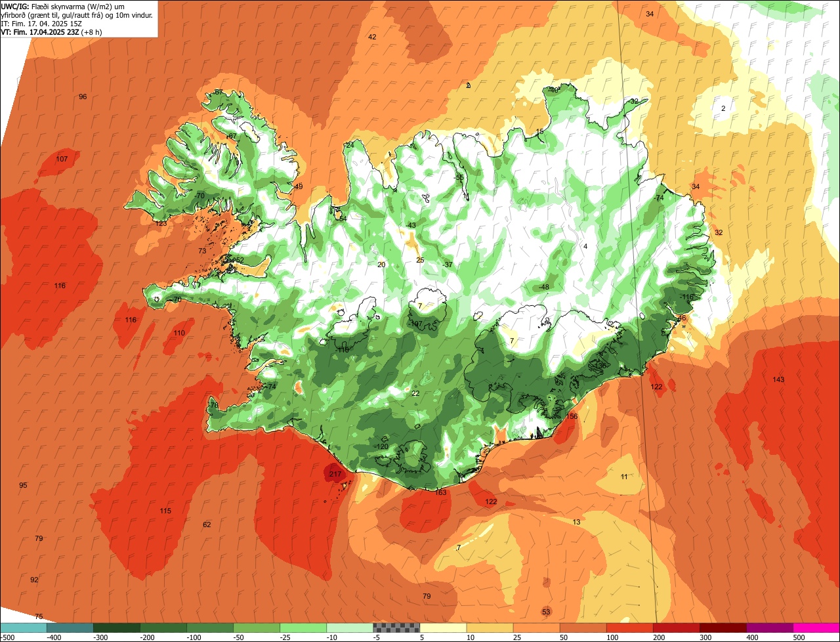Pick the magenta swatch right of 500
840x642 pixels.
[816, 628]
